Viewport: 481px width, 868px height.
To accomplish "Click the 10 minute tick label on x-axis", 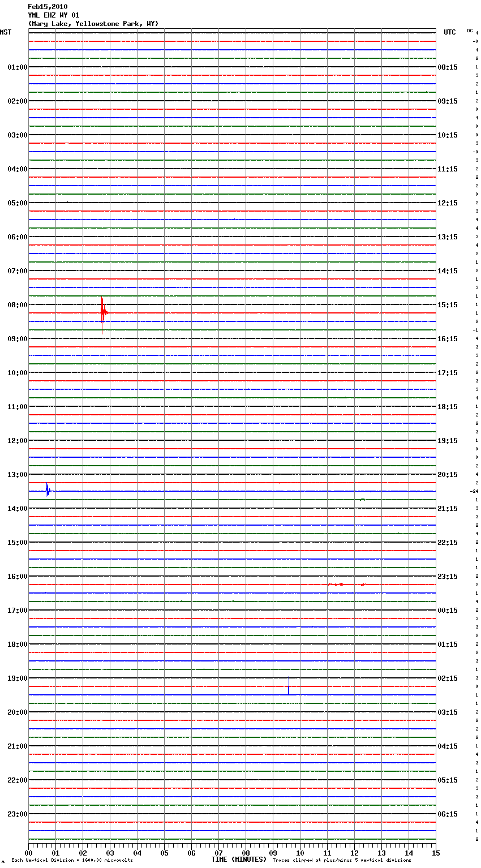I will click(300, 853).
